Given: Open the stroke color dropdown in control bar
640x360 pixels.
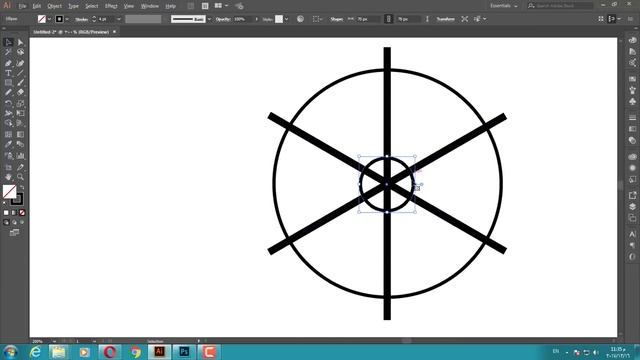Looking at the screenshot, I should coord(67,19).
